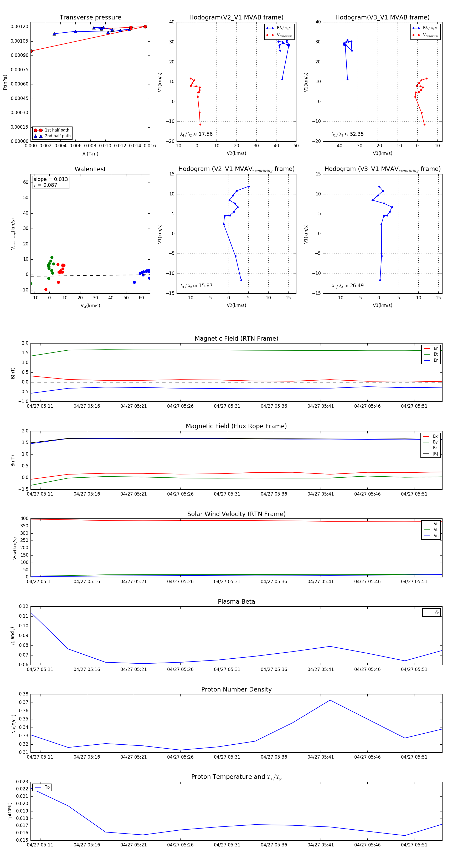Click the eigenvalue ratio '15.87' annotation
The width and height of the screenshot is (473, 868).
(196, 286)
